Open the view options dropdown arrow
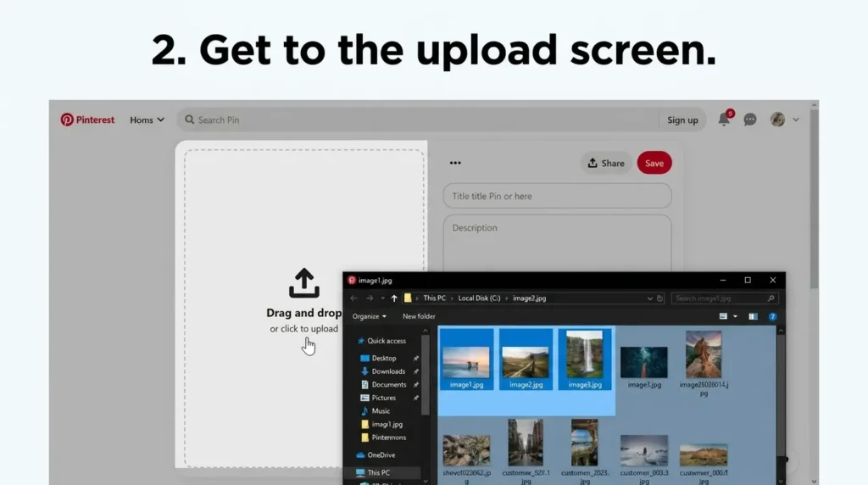Image resolution: width=868 pixels, height=485 pixels. pos(735,316)
